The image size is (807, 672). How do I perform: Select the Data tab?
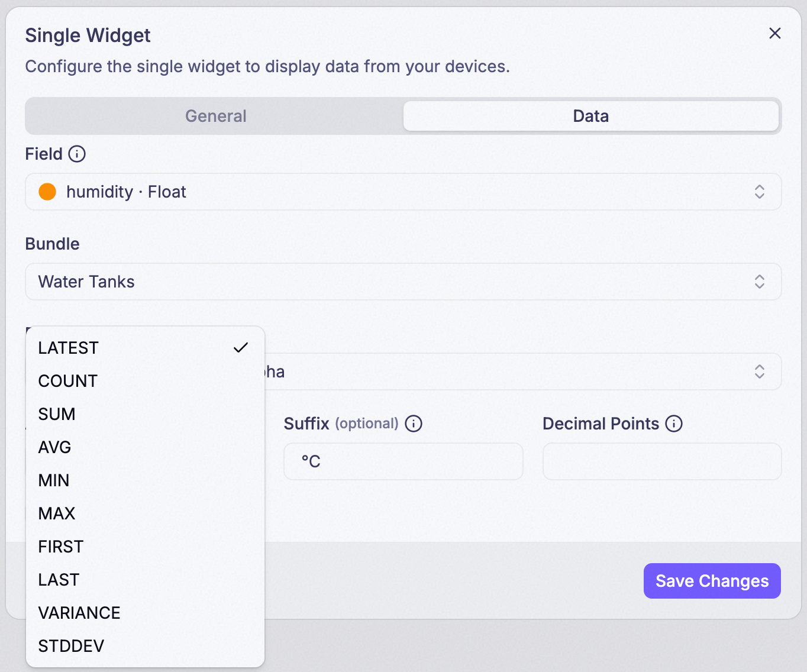591,116
